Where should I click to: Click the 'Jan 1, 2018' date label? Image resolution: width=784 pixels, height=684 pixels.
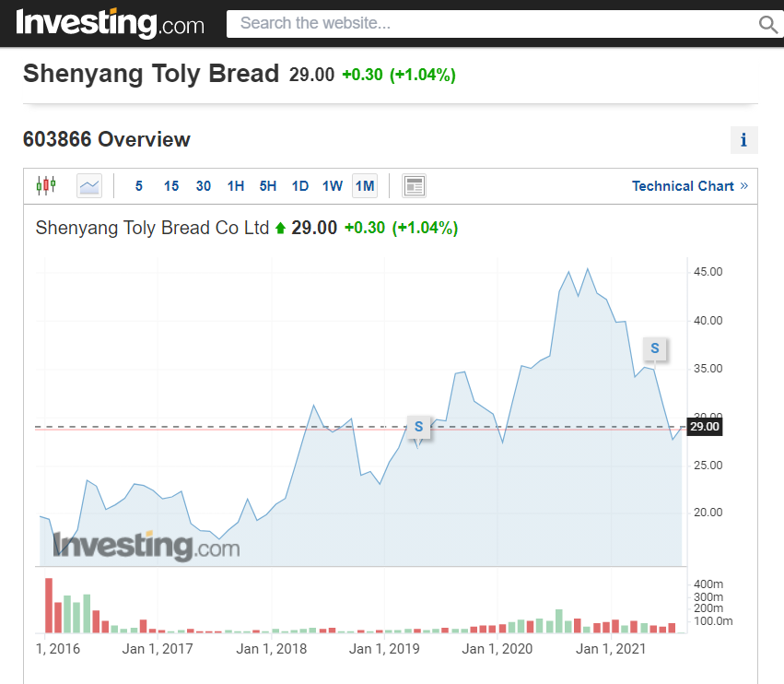pos(272,649)
